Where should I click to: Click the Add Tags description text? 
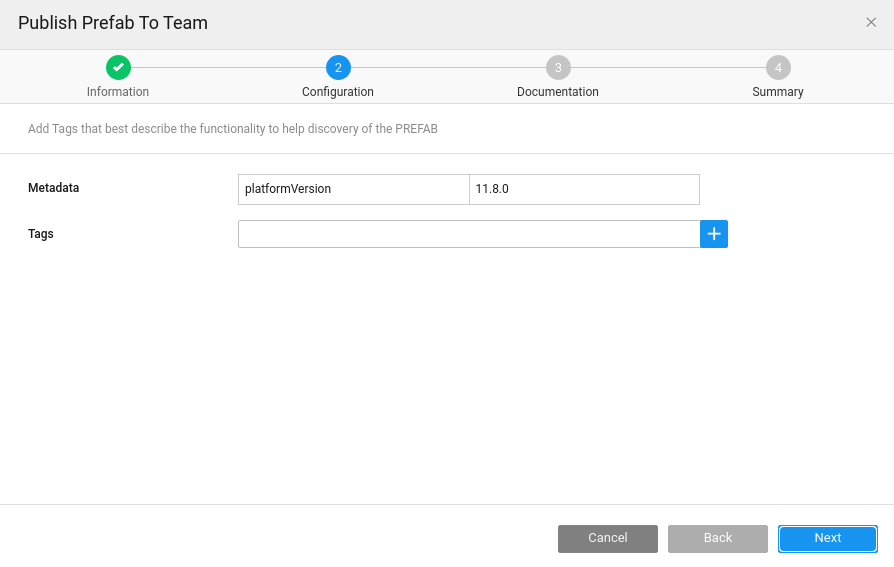(x=233, y=129)
